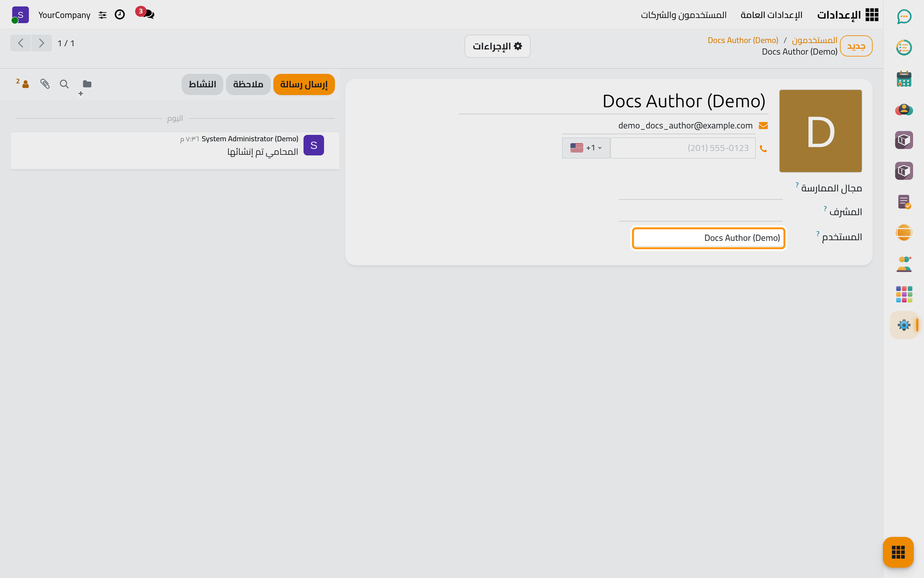Click the D avatar image
This screenshot has width=924, height=578.
tap(821, 131)
